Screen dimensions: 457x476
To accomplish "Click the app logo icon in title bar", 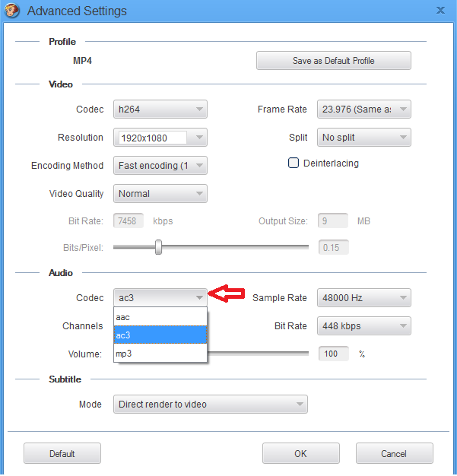I will coord(12,11).
